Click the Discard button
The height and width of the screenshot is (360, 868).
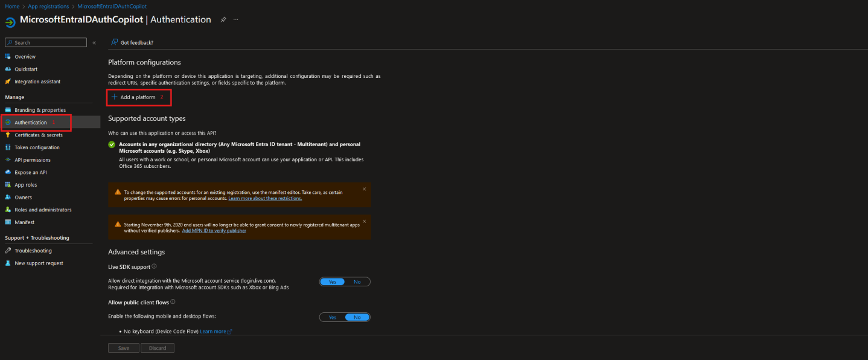tap(158, 348)
